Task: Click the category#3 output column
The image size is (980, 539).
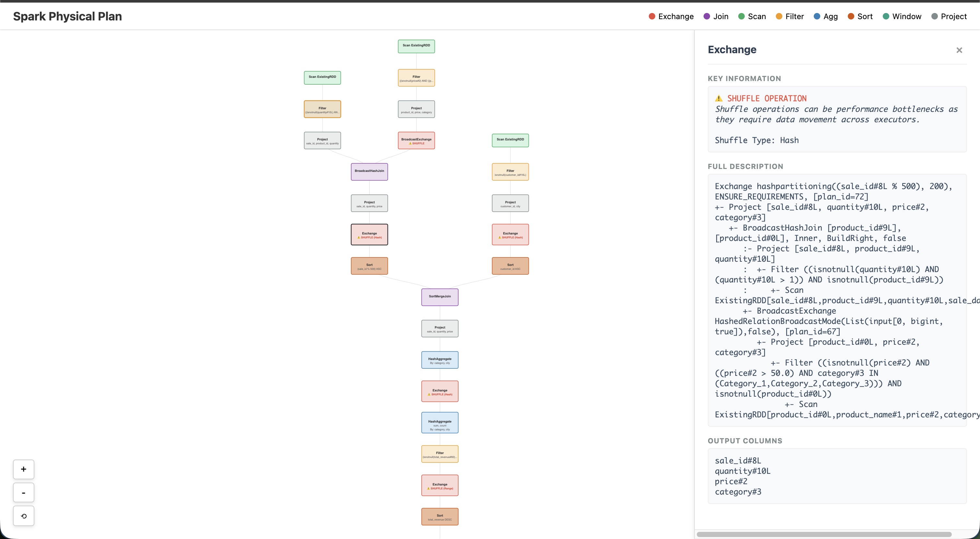Action: coord(738,492)
